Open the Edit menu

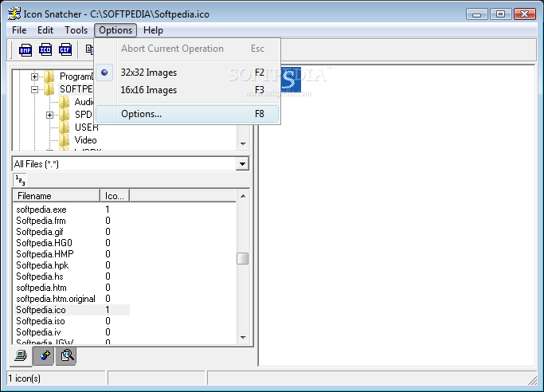tap(45, 30)
